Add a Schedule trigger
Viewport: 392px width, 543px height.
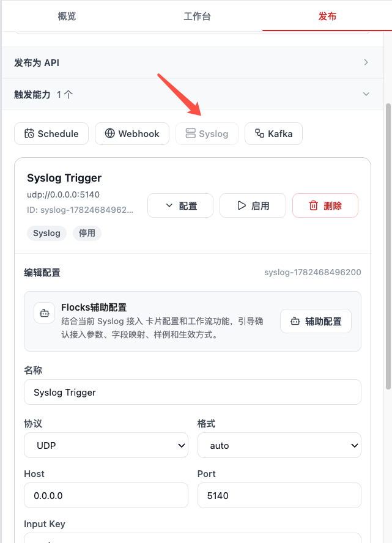[51, 134]
